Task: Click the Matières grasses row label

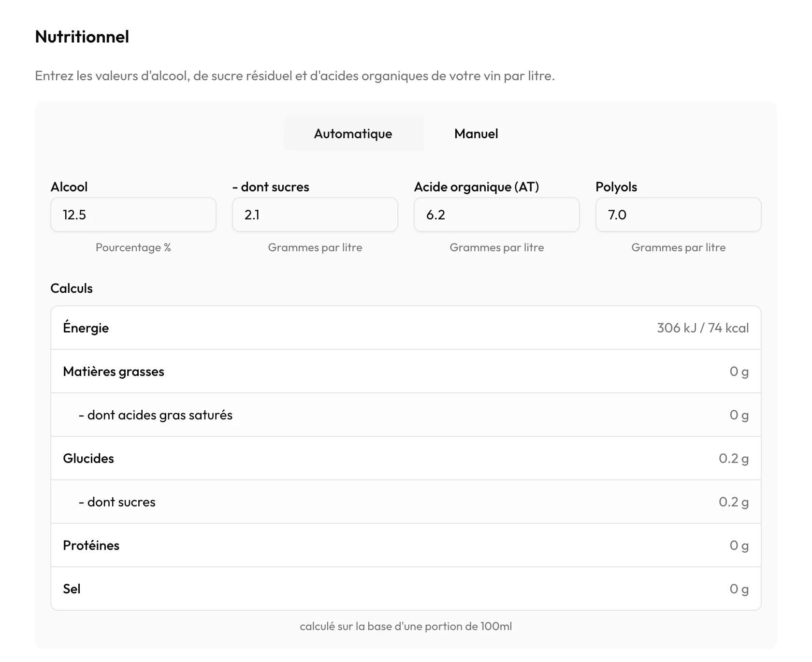Action: point(114,371)
